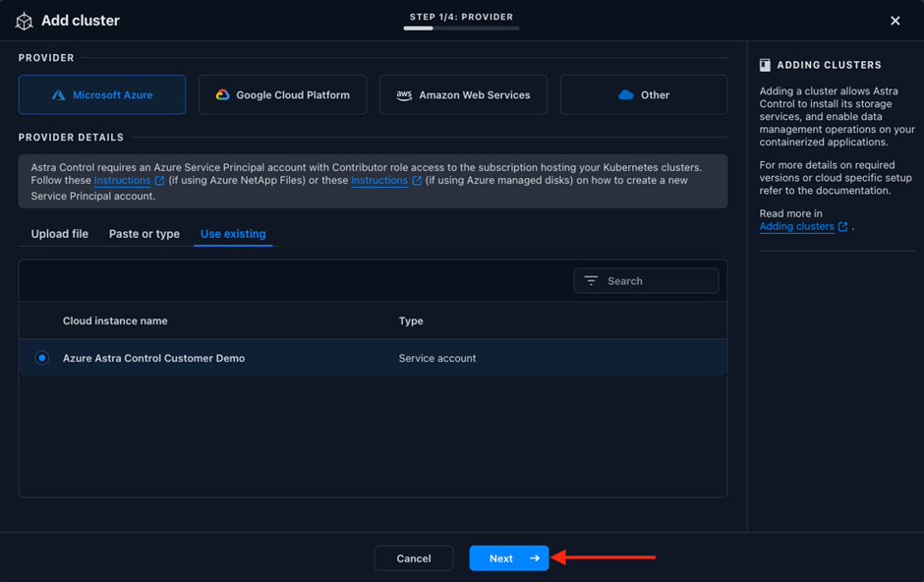Image resolution: width=924 pixels, height=582 pixels.
Task: Proceed with the Next button
Action: tap(509, 557)
